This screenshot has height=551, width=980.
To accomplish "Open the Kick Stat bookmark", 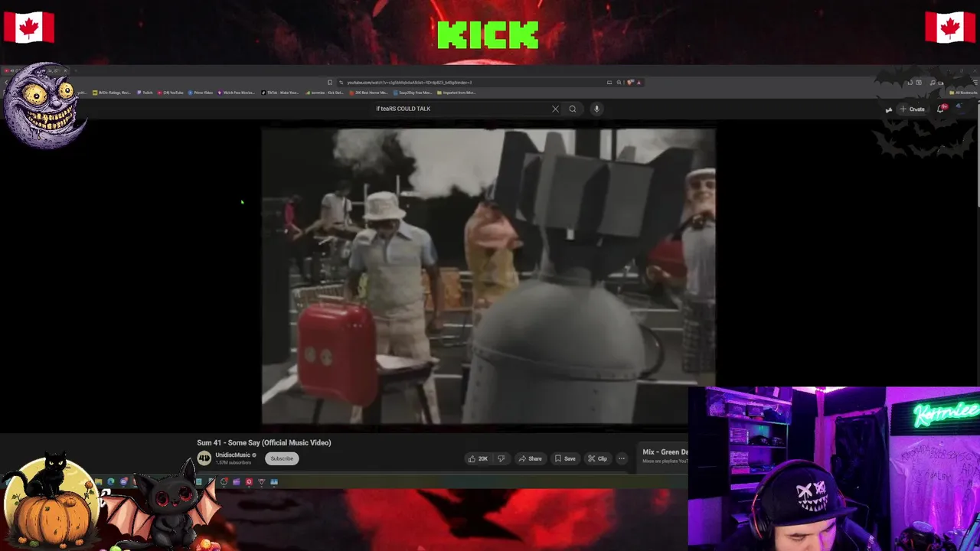I will pyautogui.click(x=325, y=93).
